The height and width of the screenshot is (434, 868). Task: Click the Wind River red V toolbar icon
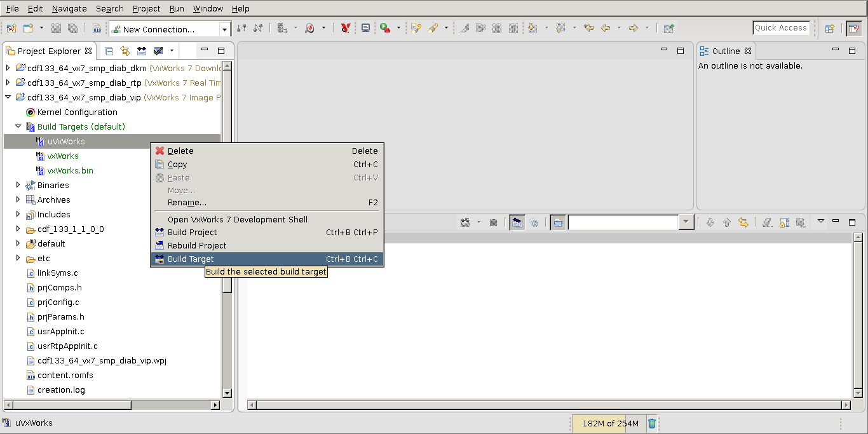coord(345,29)
